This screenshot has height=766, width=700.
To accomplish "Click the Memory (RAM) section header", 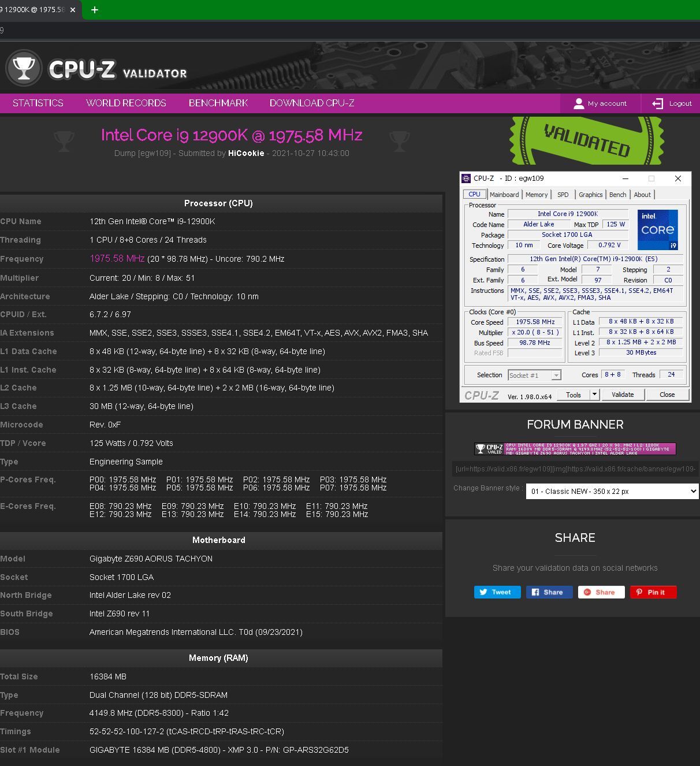I will [x=218, y=658].
